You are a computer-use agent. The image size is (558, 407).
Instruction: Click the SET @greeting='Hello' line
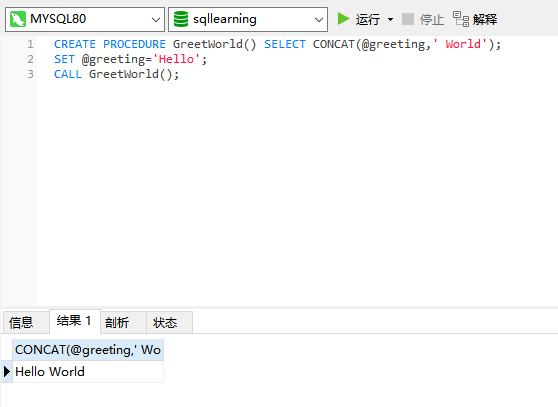pyautogui.click(x=130, y=59)
